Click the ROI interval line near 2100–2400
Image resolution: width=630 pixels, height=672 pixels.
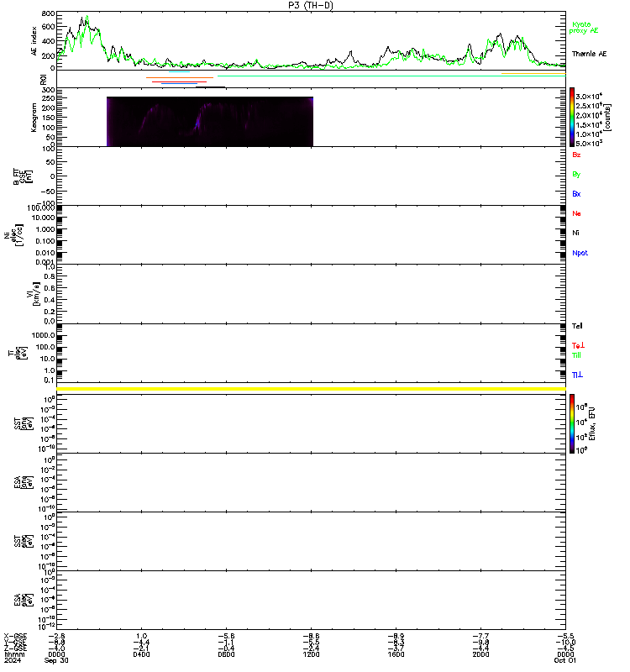tap(533, 74)
